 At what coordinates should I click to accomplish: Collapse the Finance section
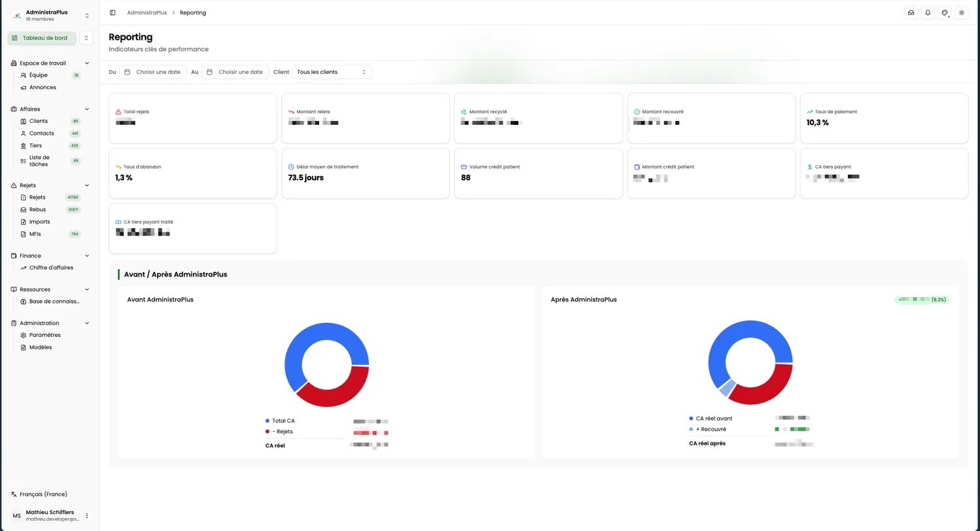(x=87, y=256)
